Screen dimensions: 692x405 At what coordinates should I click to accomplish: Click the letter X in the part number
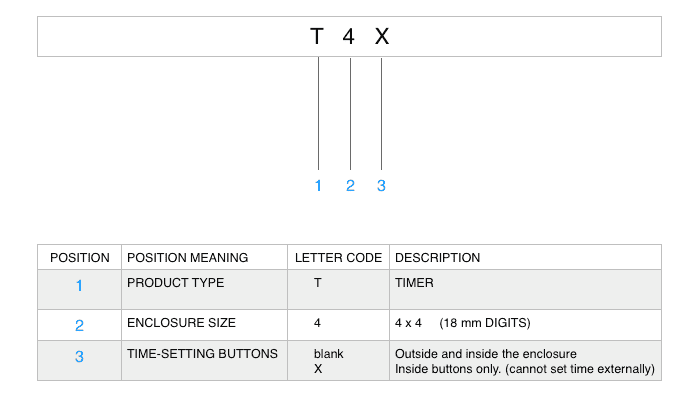pos(382,36)
